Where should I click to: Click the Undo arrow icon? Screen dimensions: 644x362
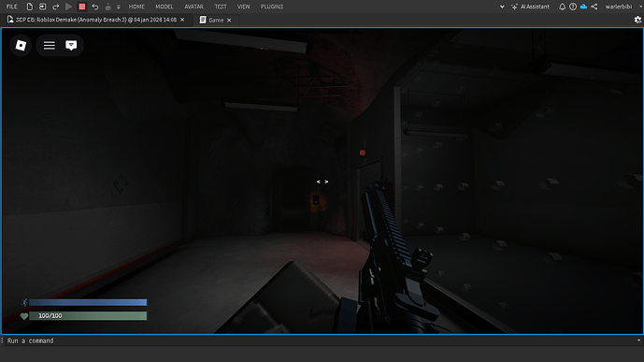click(x=95, y=7)
